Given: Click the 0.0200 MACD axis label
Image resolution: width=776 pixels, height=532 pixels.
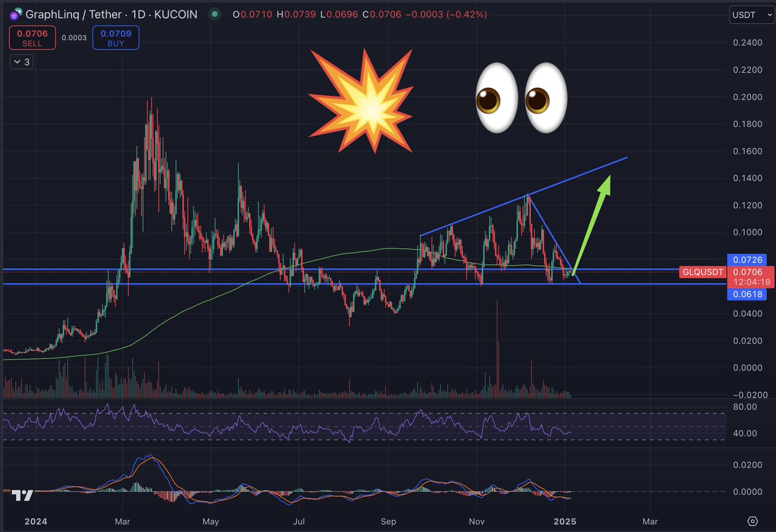Looking at the screenshot, I should [746, 465].
